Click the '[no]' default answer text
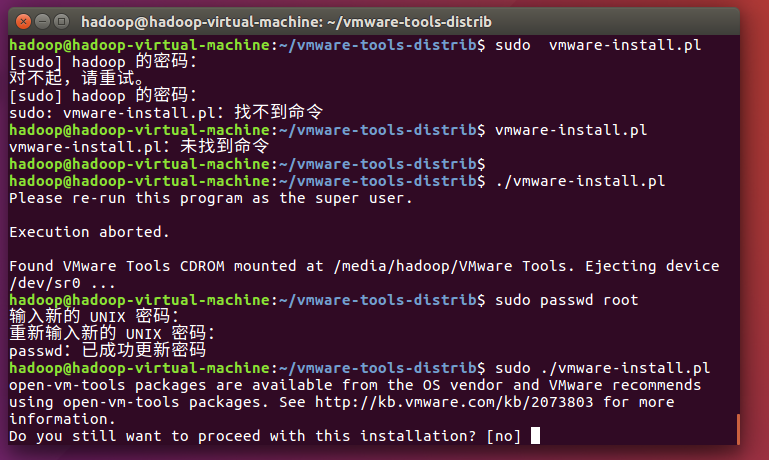The width and height of the screenshot is (769, 460). coord(504,436)
